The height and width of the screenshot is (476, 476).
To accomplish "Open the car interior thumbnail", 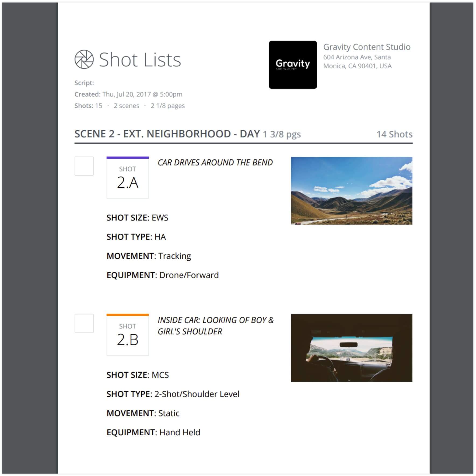I will click(351, 348).
